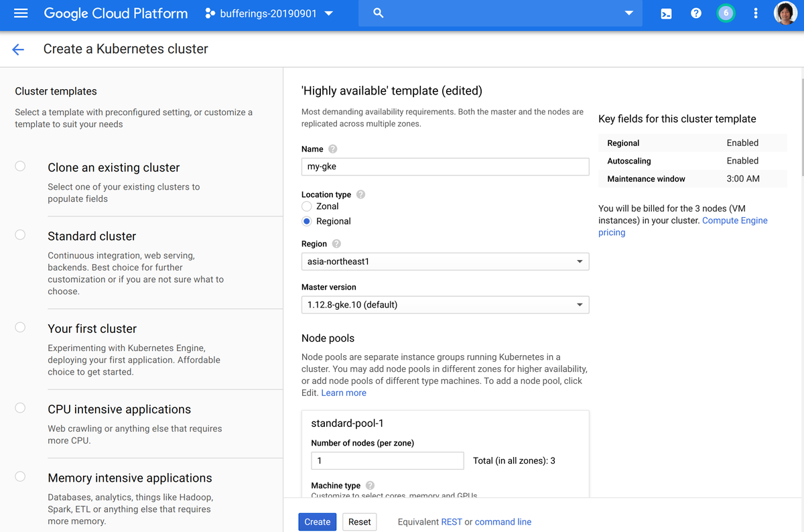The image size is (804, 532).
Task: Click the project hexagon icon
Action: (x=210, y=13)
